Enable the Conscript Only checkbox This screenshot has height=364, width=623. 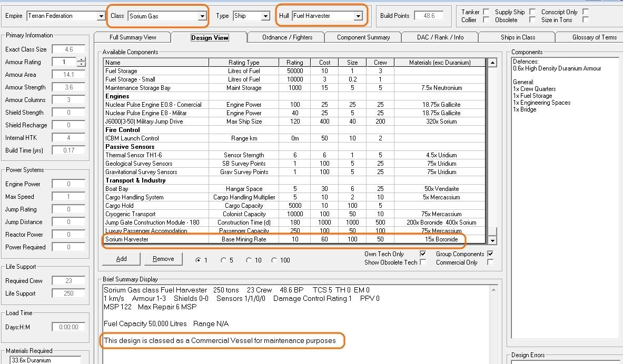point(585,12)
